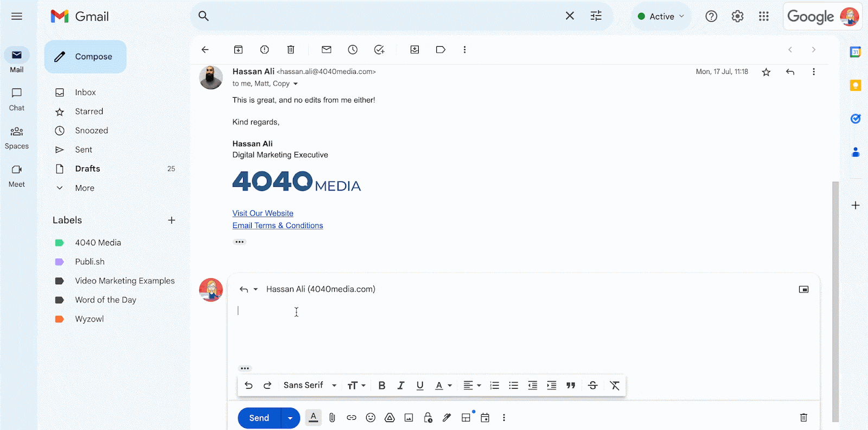Viewport: 868px width, 430px height.
Task: Open the Drafts folder
Action: click(87, 169)
